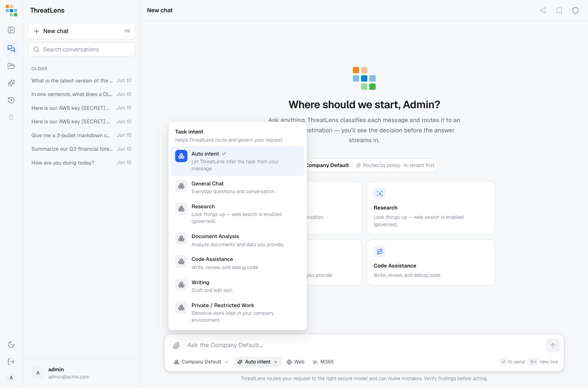Click the avatar 'A' in left rail
Image resolution: width=588 pixels, height=388 pixels.
click(11, 377)
